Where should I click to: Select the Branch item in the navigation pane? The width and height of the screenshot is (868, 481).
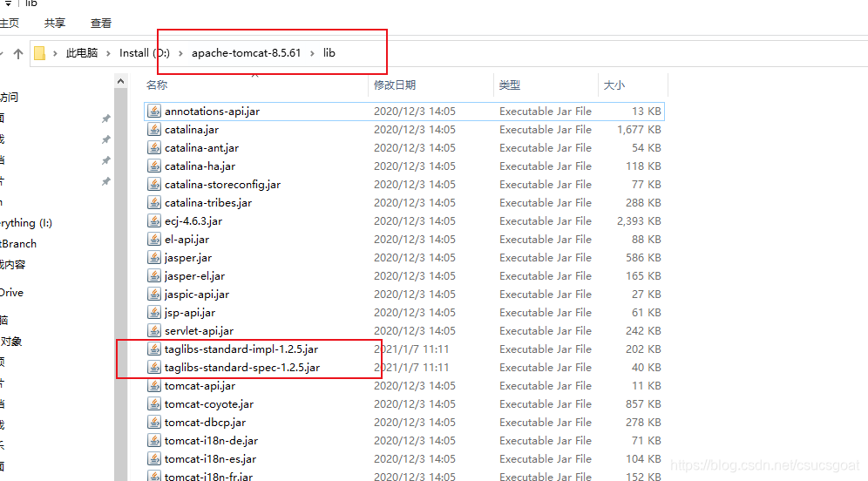(18, 244)
